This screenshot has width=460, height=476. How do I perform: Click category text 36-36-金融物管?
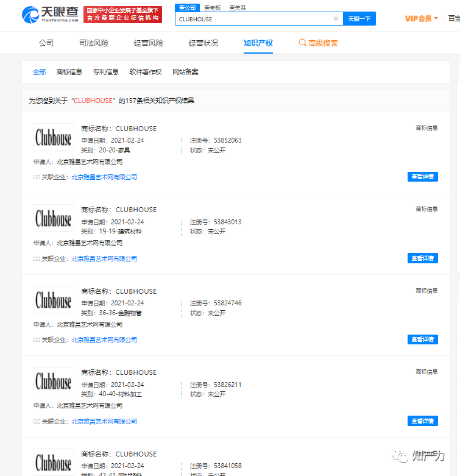pyautogui.click(x=121, y=313)
